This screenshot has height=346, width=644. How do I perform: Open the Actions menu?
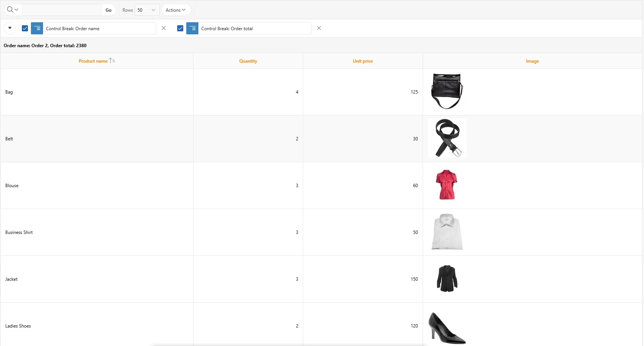click(x=176, y=10)
